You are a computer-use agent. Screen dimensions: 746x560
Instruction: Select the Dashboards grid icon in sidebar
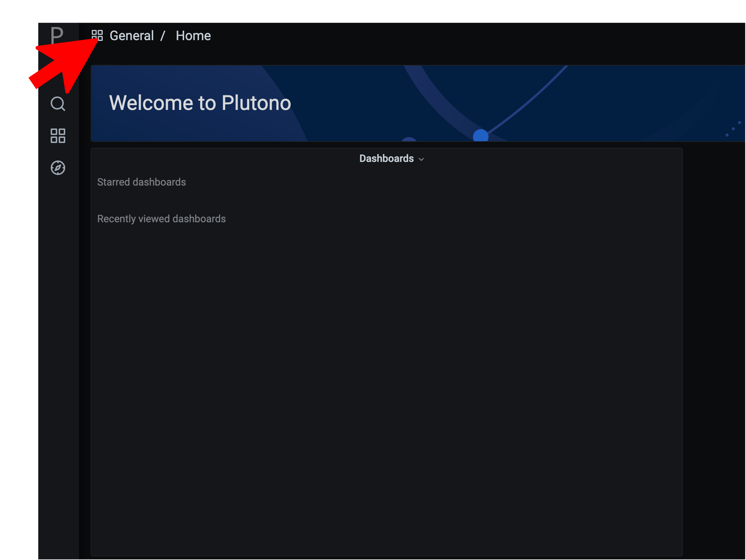pyautogui.click(x=58, y=136)
